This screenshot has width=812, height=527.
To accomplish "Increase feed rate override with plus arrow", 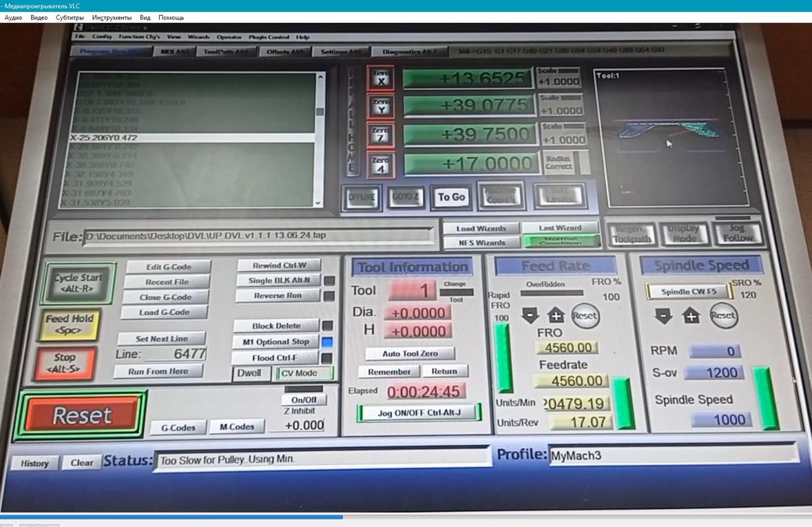I will (556, 316).
